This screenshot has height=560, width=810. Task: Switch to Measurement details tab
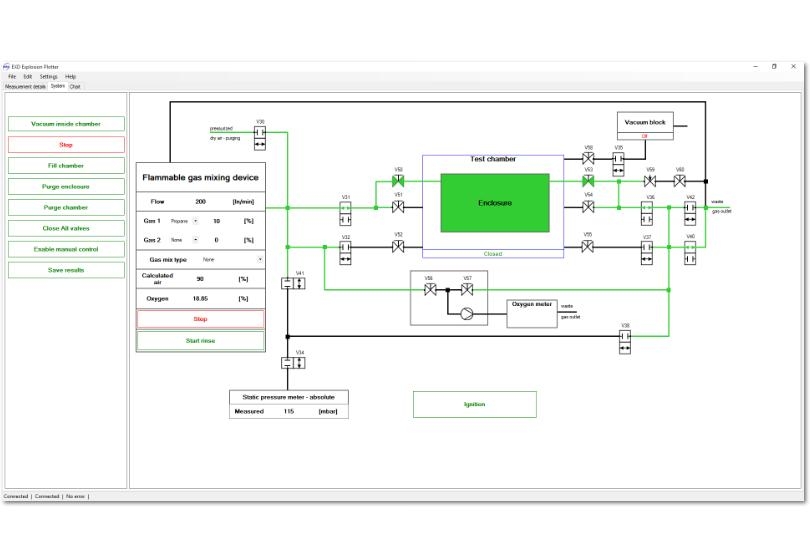tap(25, 87)
